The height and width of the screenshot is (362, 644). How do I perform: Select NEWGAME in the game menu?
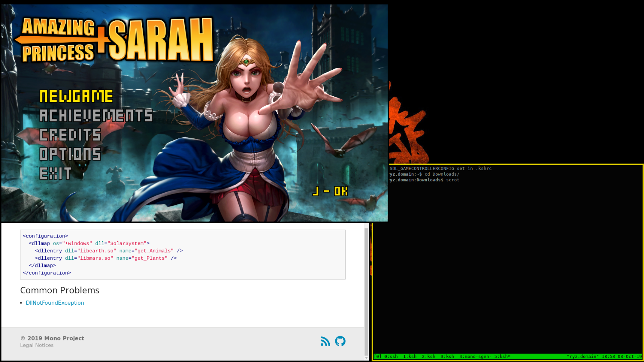tap(76, 97)
